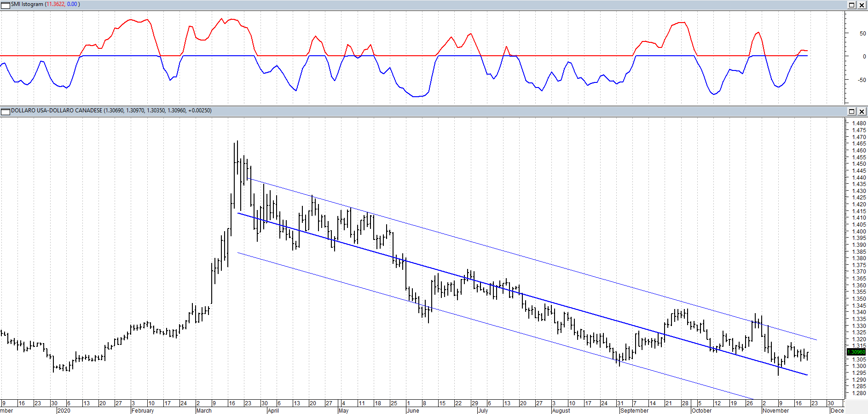
Task: Click the DOLLARO USA-DOLLARO CANADESE panel menu icon
Action: click(x=6, y=111)
